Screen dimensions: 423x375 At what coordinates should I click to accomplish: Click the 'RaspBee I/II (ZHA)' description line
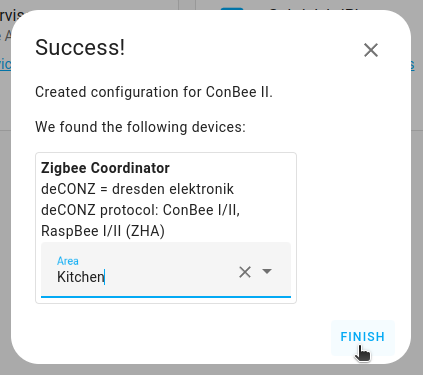103,231
